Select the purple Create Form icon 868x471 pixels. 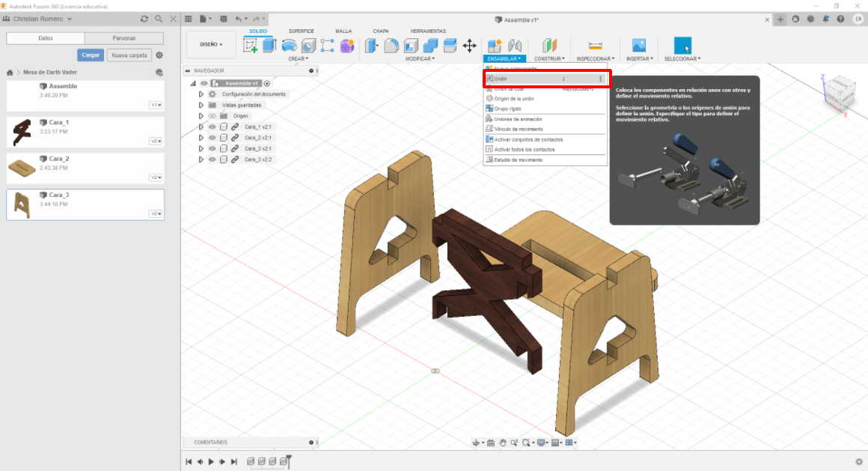[347, 46]
